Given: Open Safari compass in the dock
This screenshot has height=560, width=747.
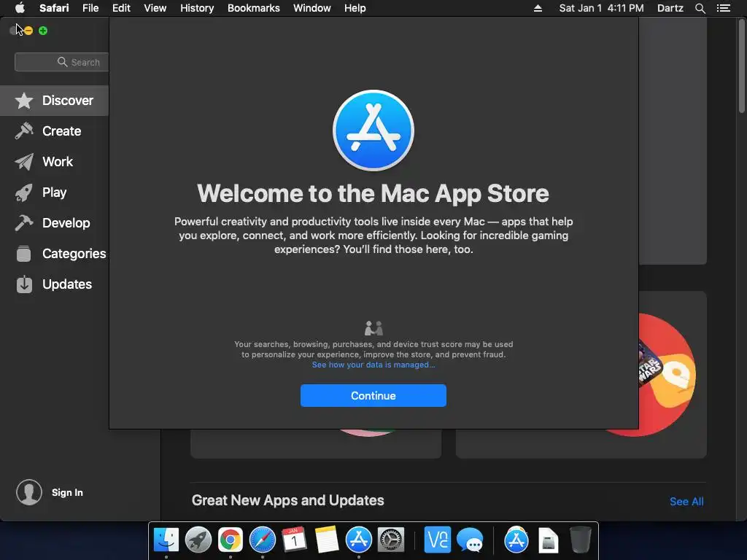Looking at the screenshot, I should pyautogui.click(x=263, y=540).
